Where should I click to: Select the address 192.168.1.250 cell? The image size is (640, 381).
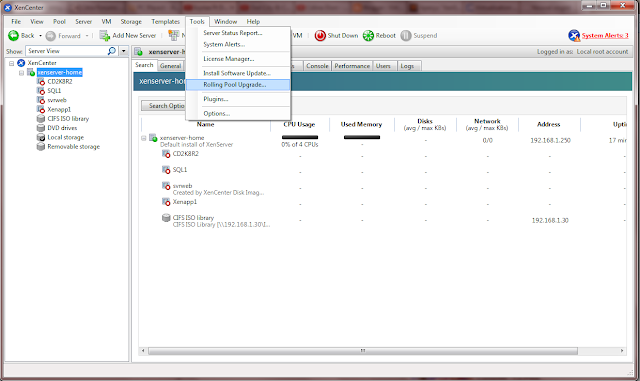point(550,140)
